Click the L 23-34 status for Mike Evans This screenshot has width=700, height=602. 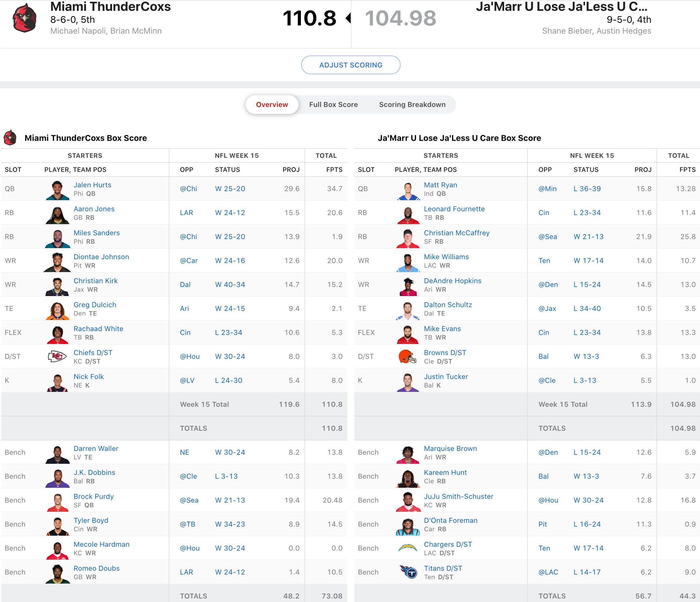tap(587, 333)
